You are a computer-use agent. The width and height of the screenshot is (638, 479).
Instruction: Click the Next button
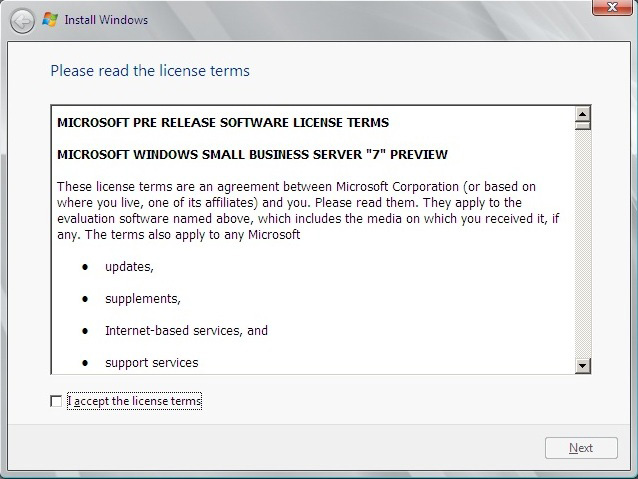(581, 448)
